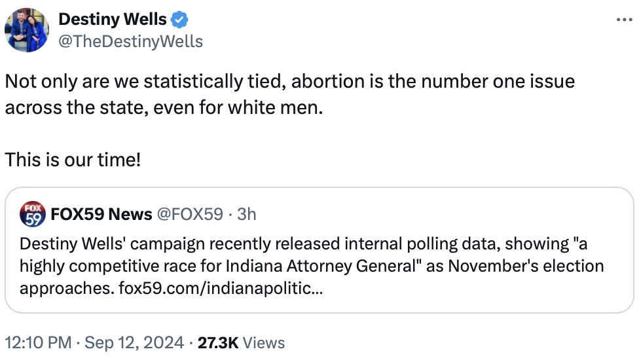Click the quoted text about internal polling data
This screenshot has height=364, width=639.
pyautogui.click(x=312, y=266)
